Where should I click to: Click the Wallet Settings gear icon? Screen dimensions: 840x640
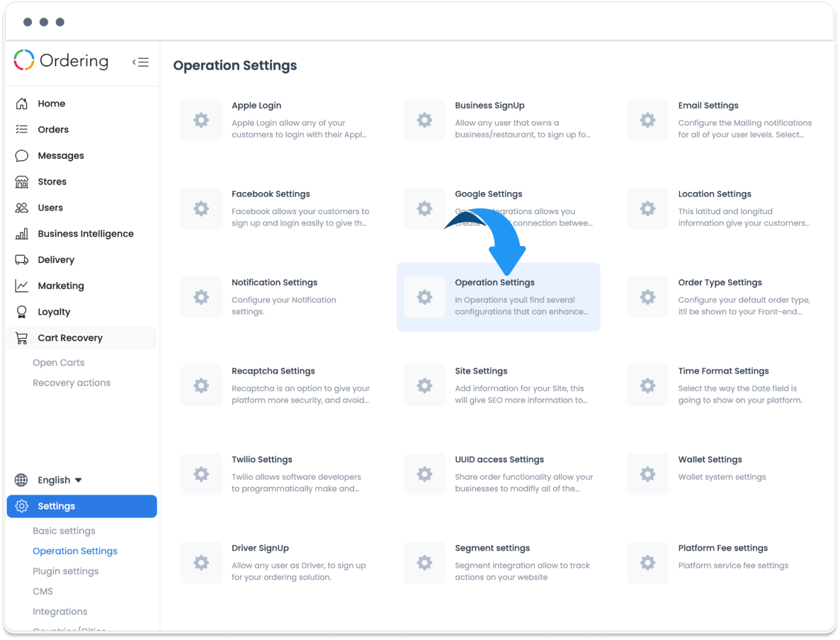tap(647, 474)
